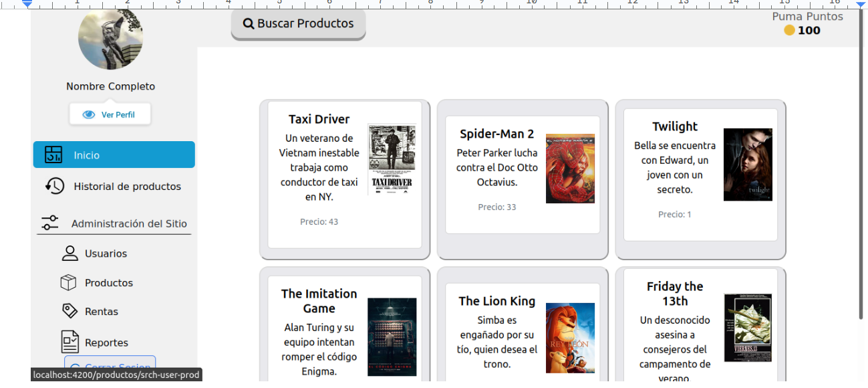Open Historial de productos menu item
Viewport: 868px width, 388px height.
127,187
